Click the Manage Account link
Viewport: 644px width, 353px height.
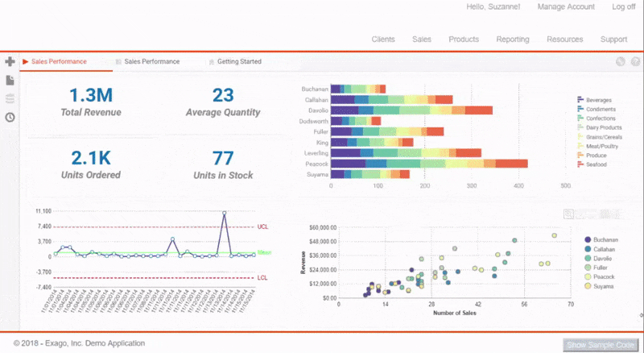568,7
